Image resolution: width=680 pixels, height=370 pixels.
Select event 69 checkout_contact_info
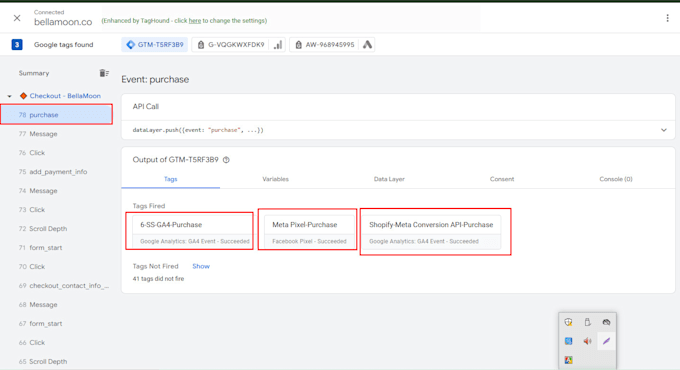tap(57, 285)
